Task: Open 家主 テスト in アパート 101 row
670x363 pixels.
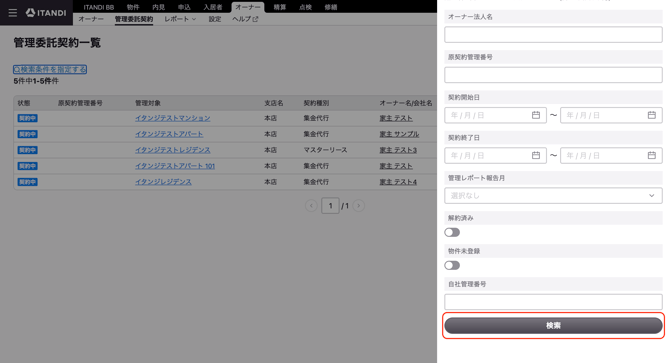Action: click(396, 166)
